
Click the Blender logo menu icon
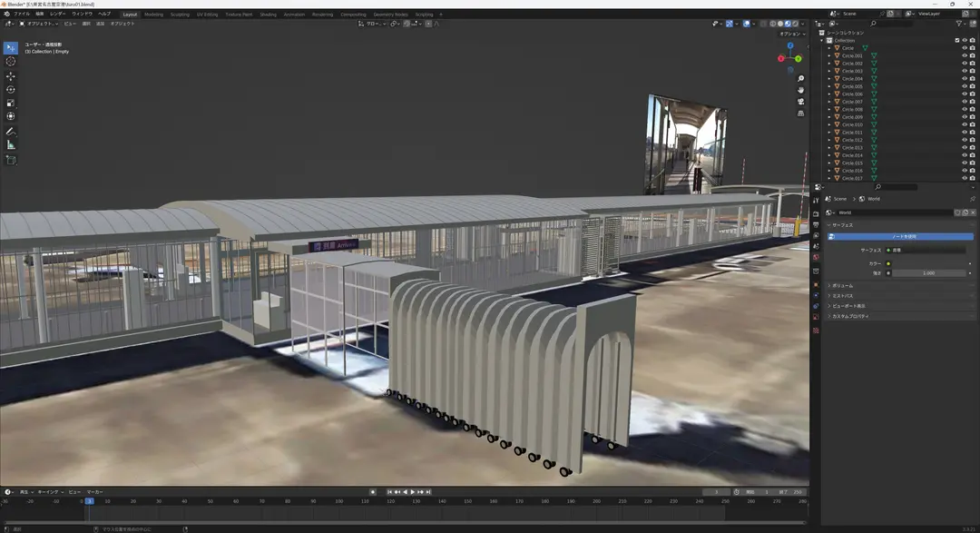coord(6,14)
